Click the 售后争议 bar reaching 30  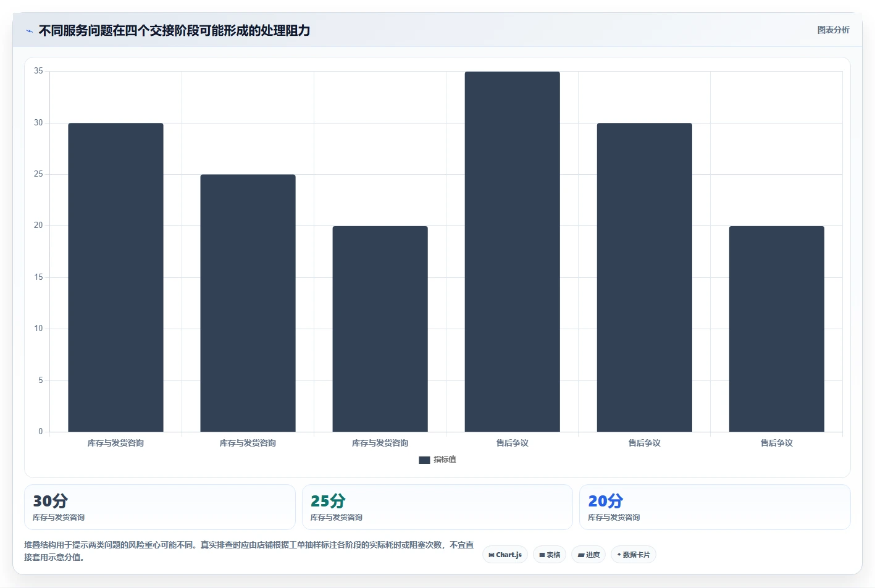click(x=644, y=277)
